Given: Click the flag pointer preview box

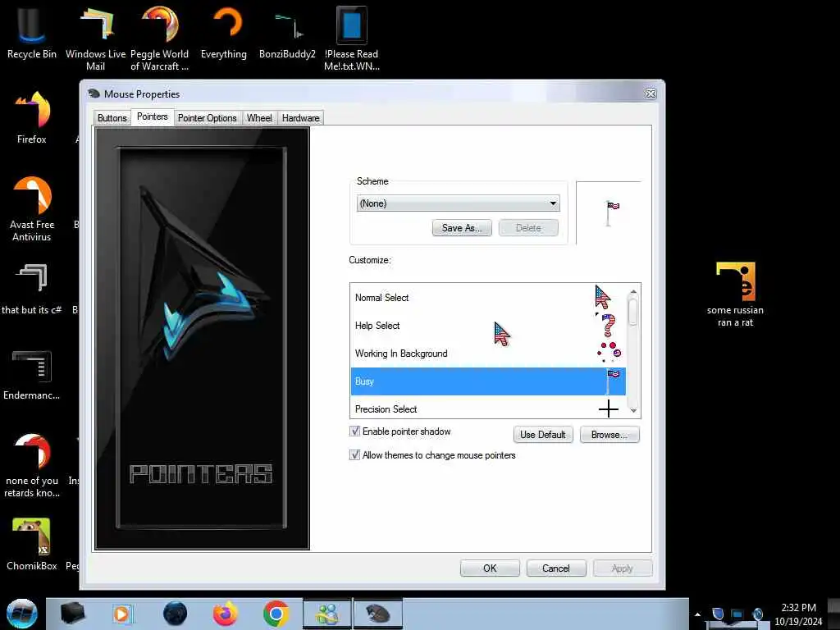Looking at the screenshot, I should click(x=609, y=212).
